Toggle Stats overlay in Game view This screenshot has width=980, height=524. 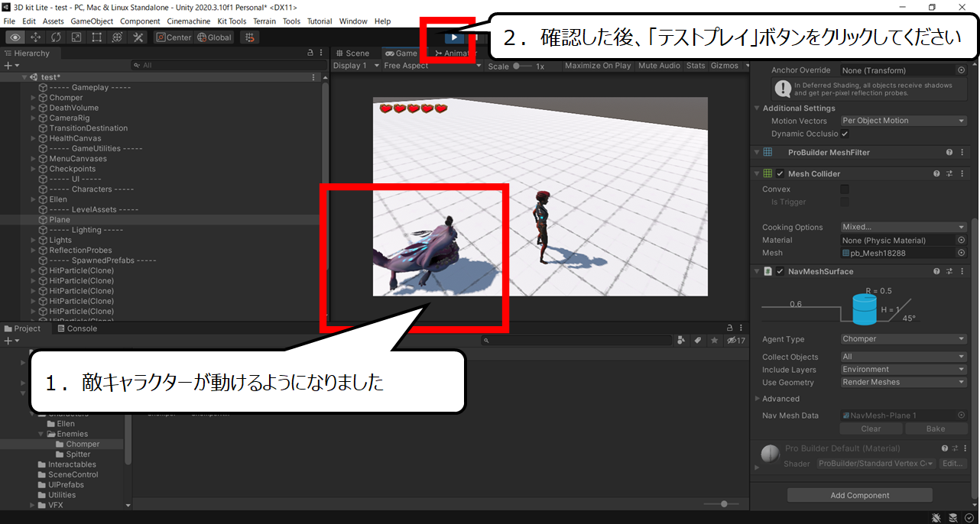[x=696, y=66]
